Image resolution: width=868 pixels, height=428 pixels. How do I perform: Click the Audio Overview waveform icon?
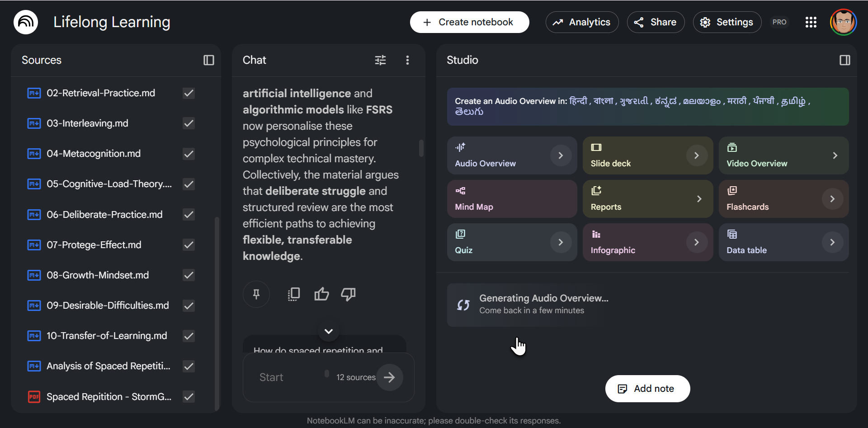coord(460,147)
